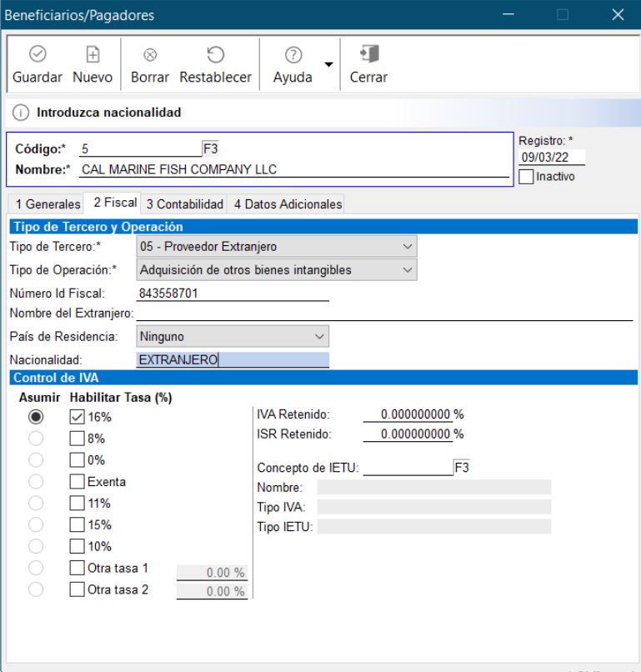Screen dimensions: 641x672
Task: Click the Guardar save icon
Action: point(38,55)
